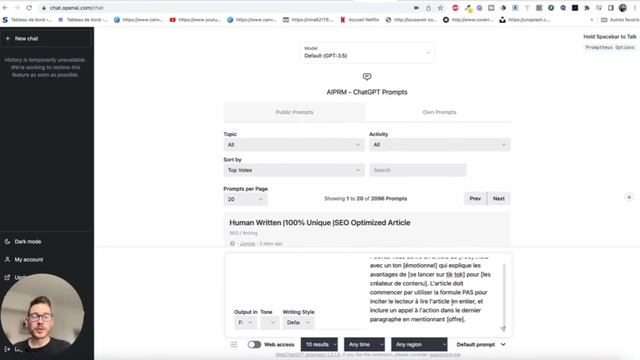
Task: Open the purple circle extension icon
Action: [x=480, y=8]
